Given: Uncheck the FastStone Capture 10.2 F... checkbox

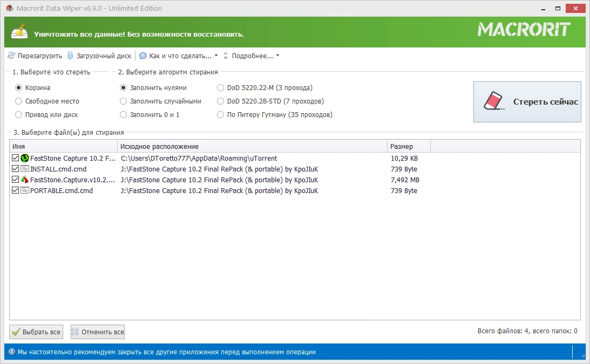Looking at the screenshot, I should click(16, 158).
